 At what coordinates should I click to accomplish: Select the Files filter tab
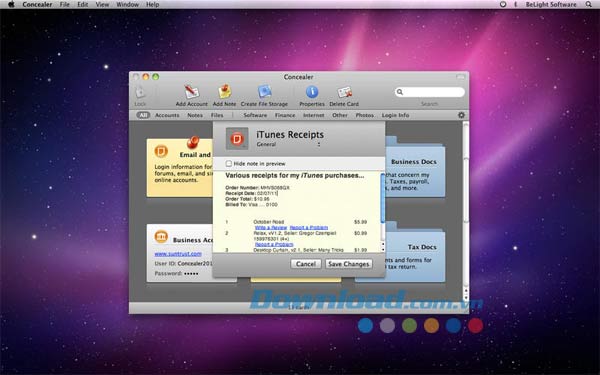coord(217,115)
